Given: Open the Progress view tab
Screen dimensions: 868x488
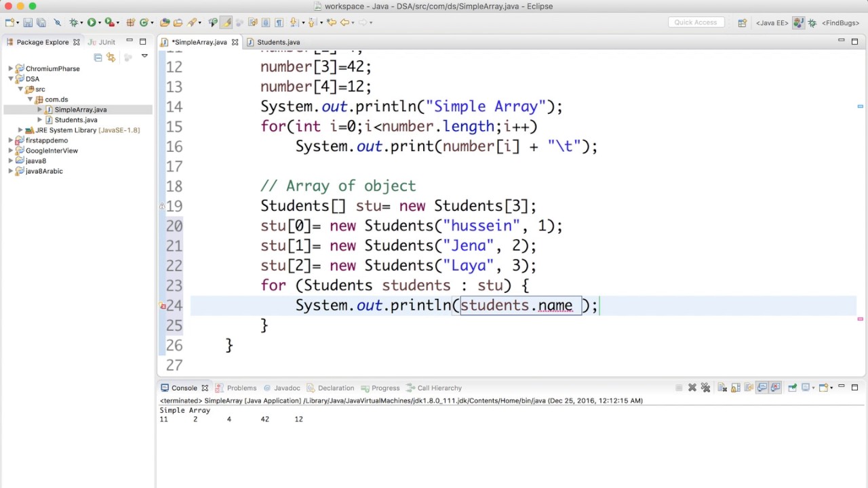Looking at the screenshot, I should (x=380, y=388).
